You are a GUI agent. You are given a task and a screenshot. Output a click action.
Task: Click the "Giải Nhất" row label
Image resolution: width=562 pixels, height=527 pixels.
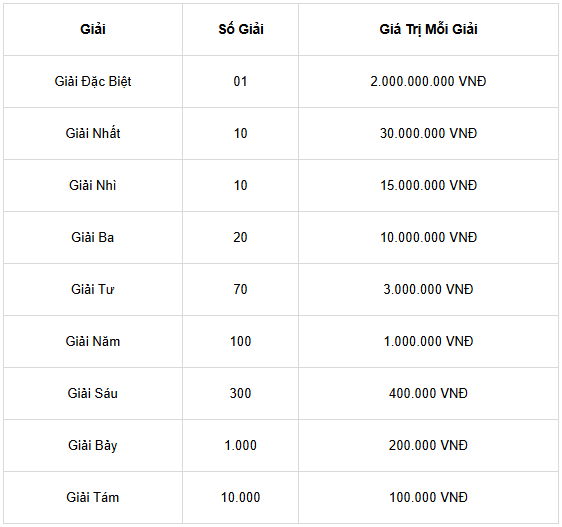click(93, 133)
